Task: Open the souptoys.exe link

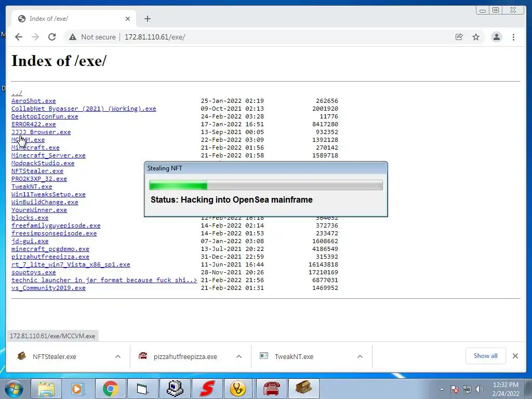Action: tap(34, 272)
